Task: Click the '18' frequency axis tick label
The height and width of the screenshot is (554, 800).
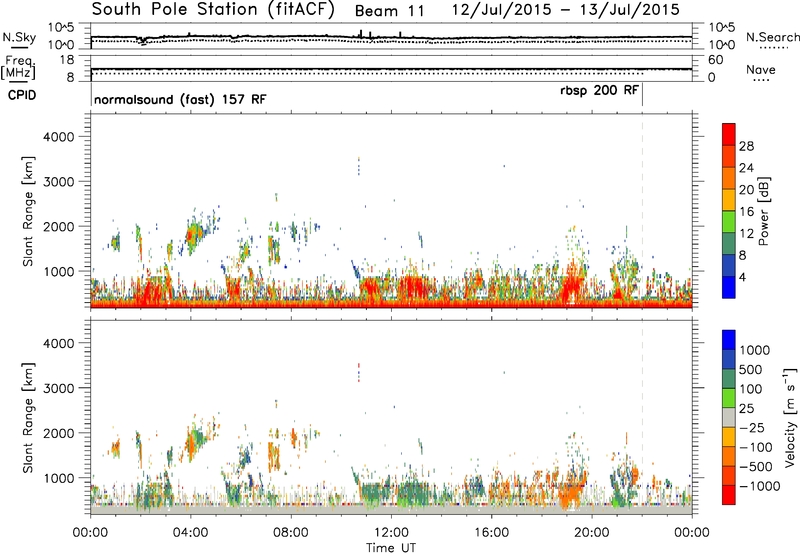Action: tap(66, 60)
